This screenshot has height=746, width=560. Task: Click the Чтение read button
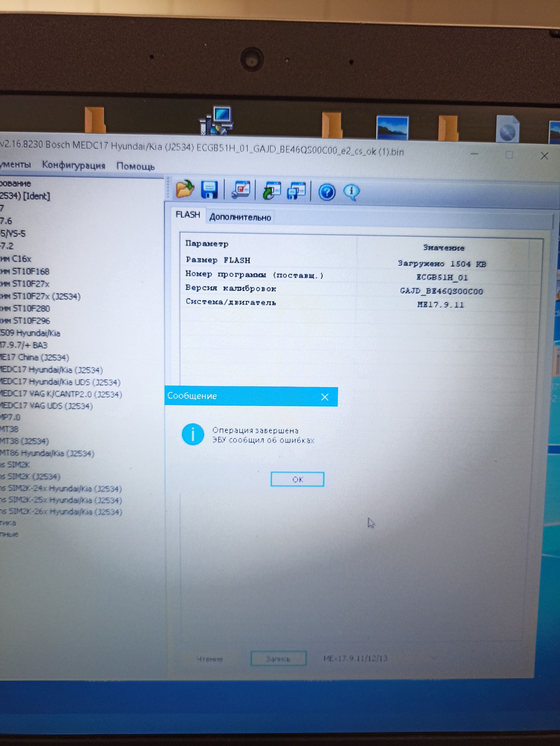[210, 659]
